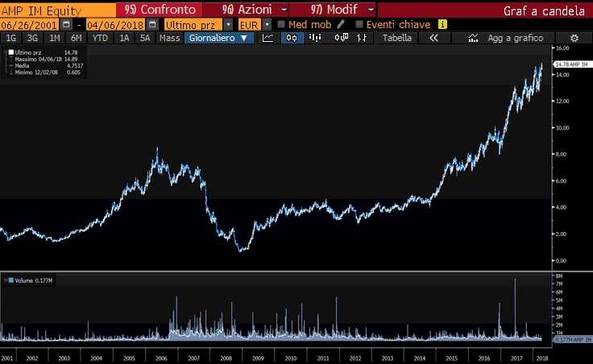Open the 95) Confronto tab
The width and height of the screenshot is (593, 364).
coord(160,10)
